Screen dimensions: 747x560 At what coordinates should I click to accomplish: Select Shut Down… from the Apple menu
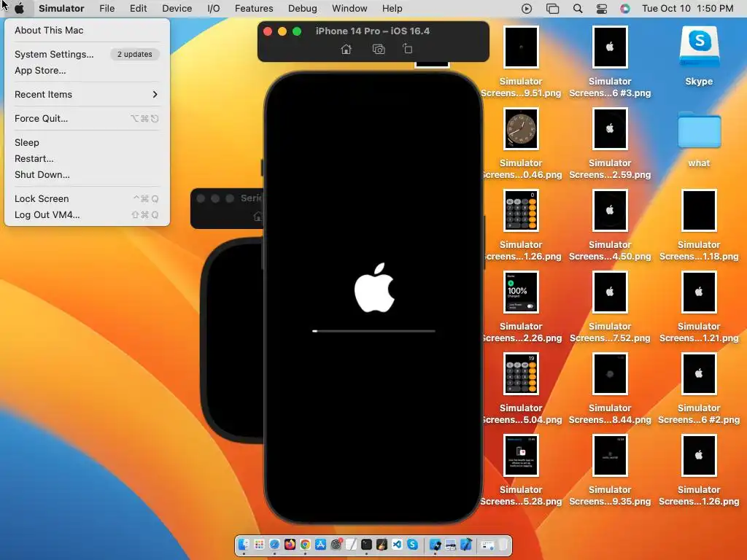coord(86,175)
